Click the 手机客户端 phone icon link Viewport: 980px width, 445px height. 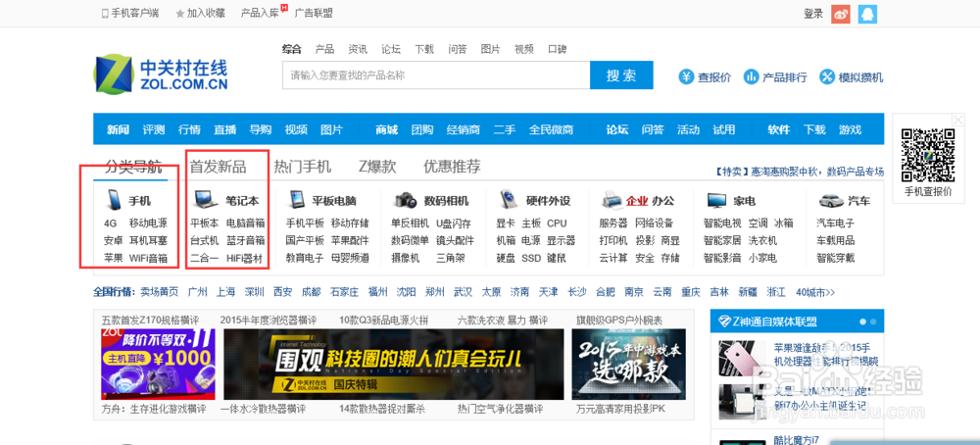130,13
